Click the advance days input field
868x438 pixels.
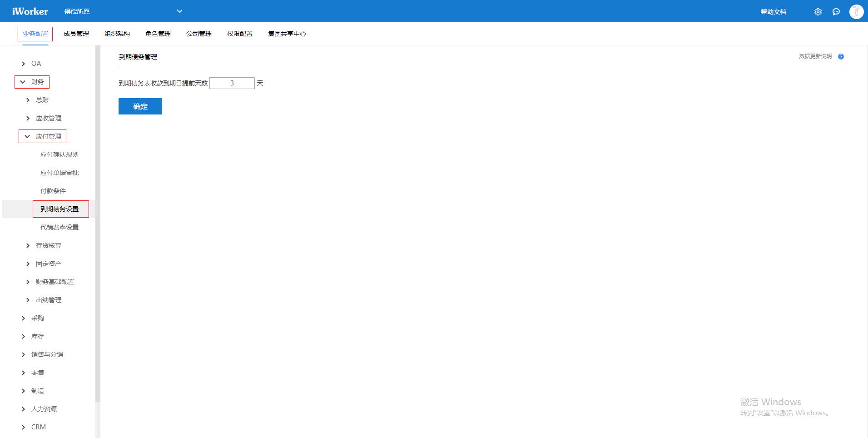point(232,83)
